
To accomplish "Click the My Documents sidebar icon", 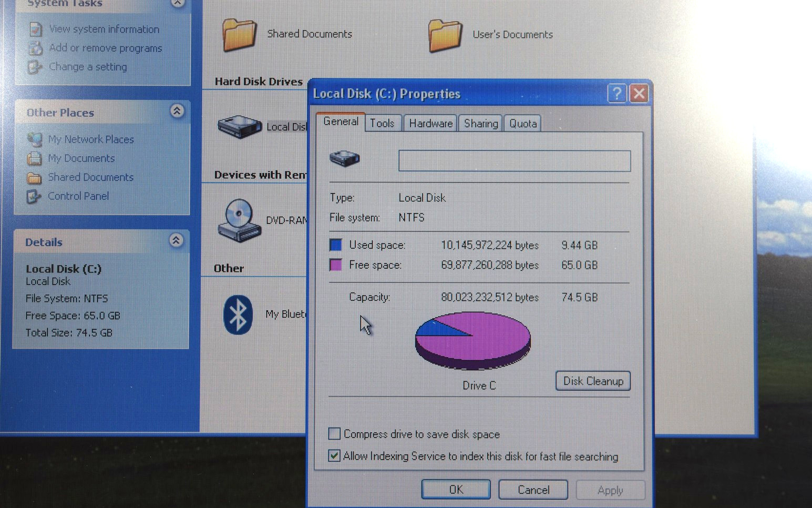I will (x=35, y=158).
